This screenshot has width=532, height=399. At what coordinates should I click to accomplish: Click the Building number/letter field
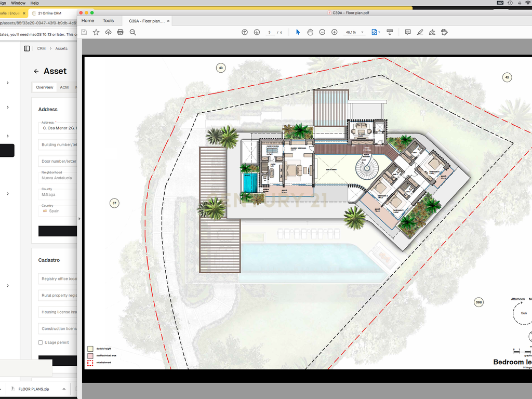(58, 144)
